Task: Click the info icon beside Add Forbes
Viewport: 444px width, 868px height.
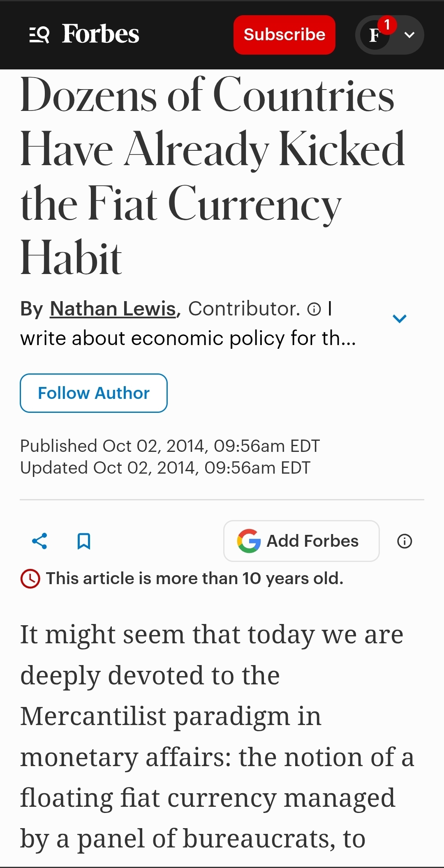Action: coord(405,541)
